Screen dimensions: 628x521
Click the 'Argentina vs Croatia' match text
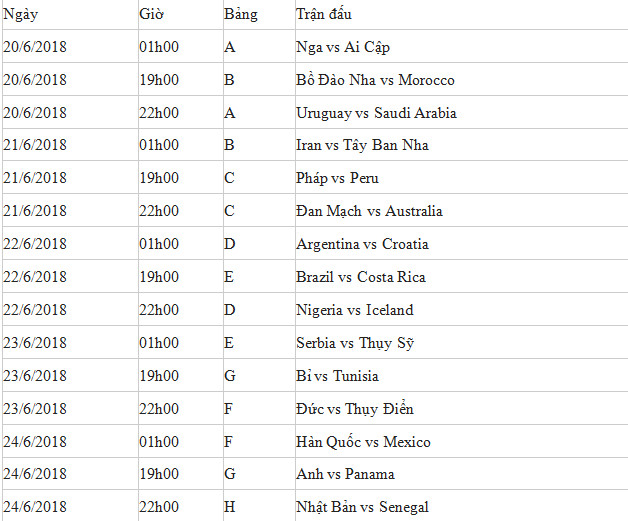click(362, 244)
